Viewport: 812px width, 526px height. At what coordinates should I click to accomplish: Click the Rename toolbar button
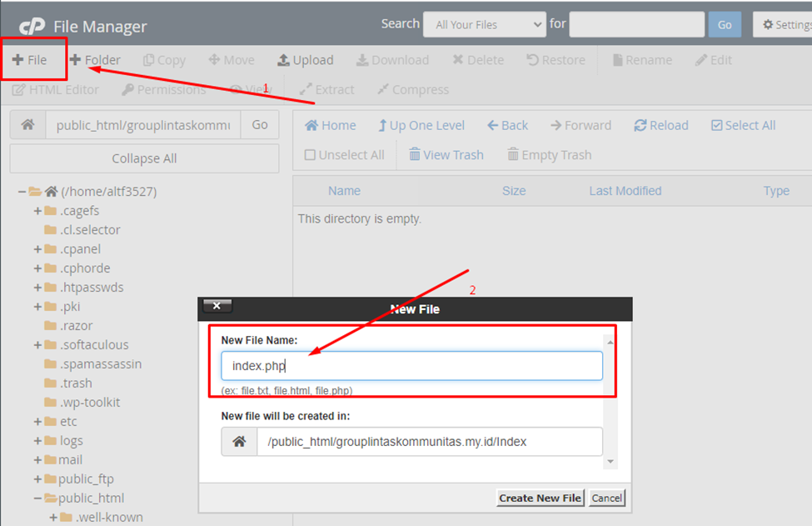click(642, 60)
